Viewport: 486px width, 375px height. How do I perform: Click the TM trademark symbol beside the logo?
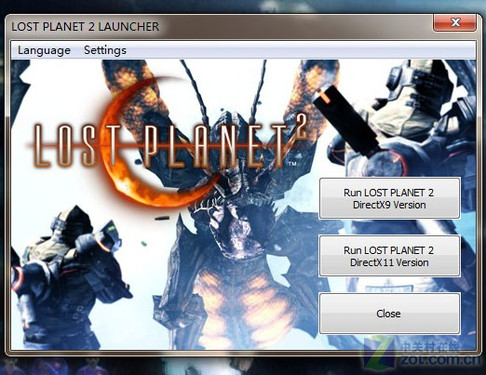point(292,164)
